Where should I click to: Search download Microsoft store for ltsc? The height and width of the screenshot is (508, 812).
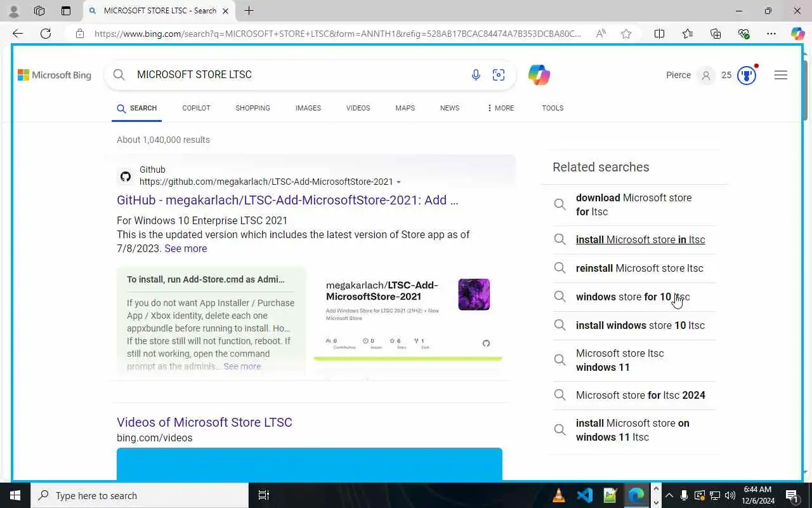tap(634, 204)
